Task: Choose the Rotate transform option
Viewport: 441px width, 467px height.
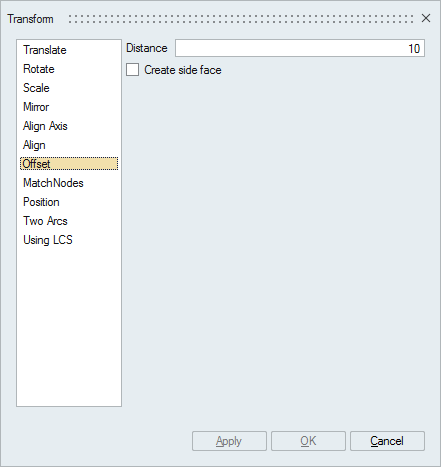Action: (x=39, y=69)
